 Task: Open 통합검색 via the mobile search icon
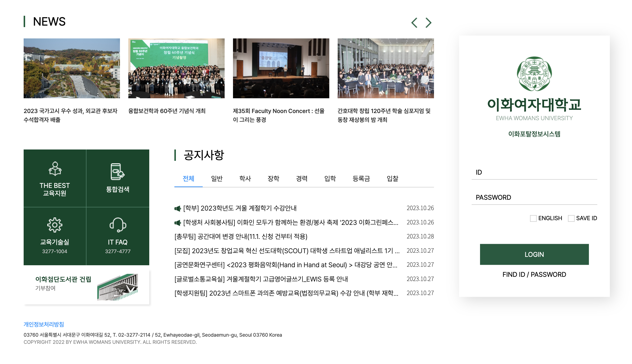click(x=117, y=171)
